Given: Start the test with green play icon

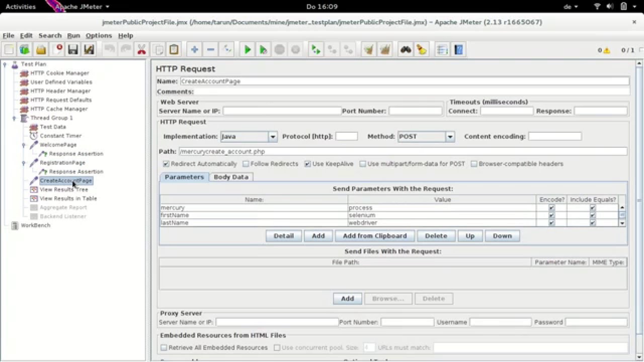Looking at the screenshot, I should pyautogui.click(x=247, y=49).
